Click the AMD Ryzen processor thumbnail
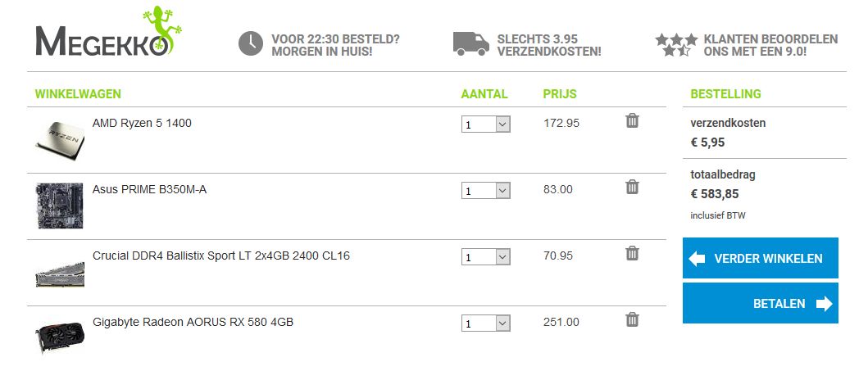868x389 pixels. [x=60, y=140]
